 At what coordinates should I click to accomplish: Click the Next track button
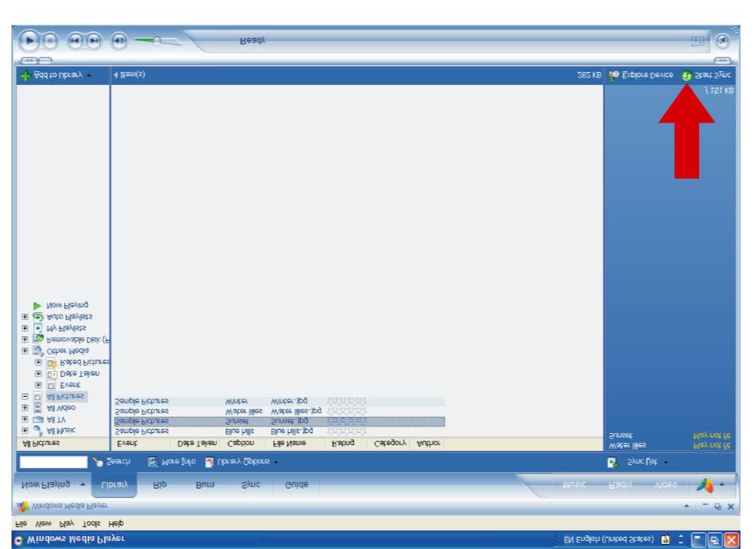tap(94, 41)
